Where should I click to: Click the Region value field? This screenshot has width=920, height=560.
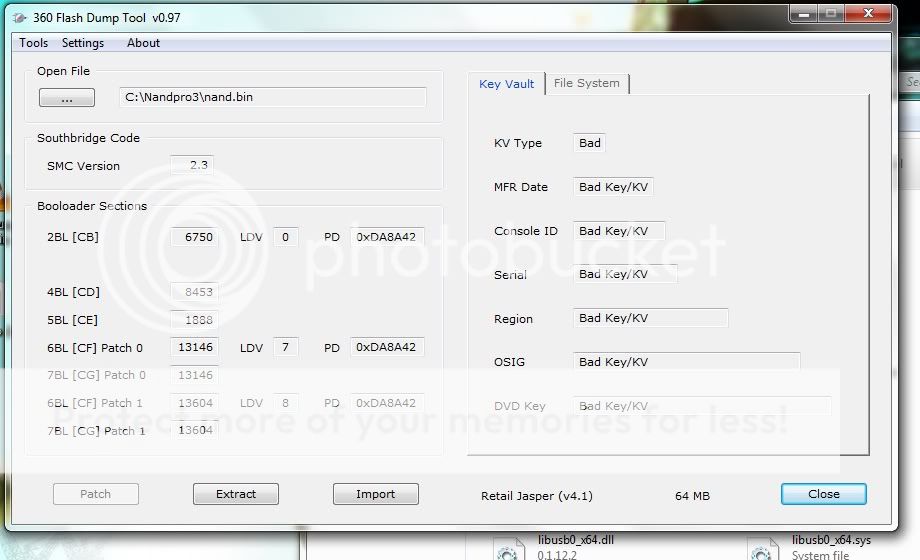[650, 319]
